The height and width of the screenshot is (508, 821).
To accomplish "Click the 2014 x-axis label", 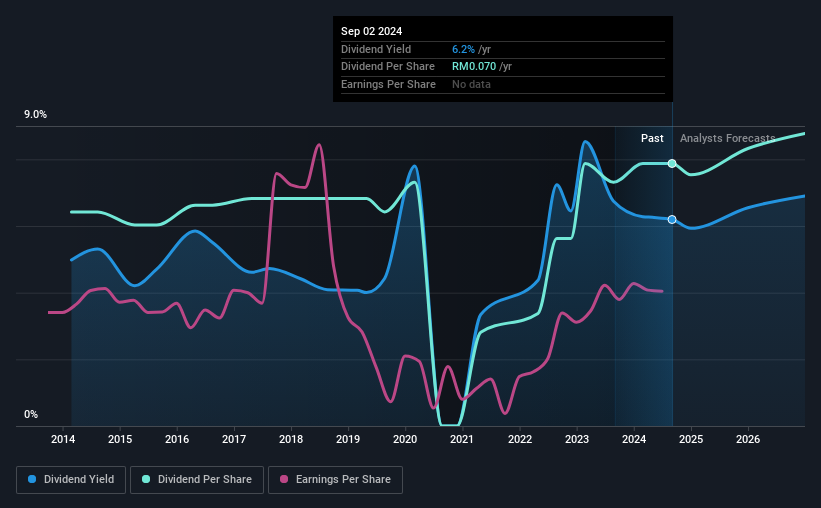I will (63, 439).
